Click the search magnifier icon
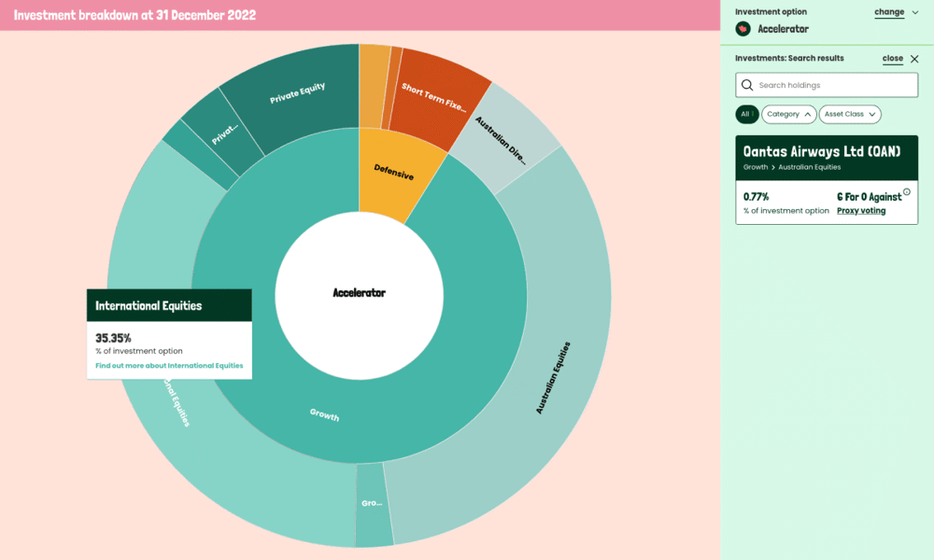Viewport: 934px width, 560px height. click(747, 85)
